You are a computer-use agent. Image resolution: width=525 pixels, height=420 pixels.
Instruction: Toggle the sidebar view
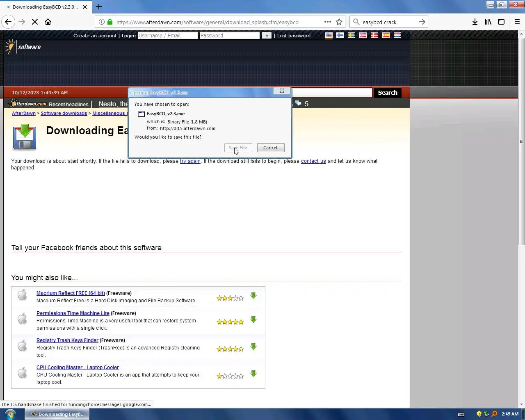(501, 22)
